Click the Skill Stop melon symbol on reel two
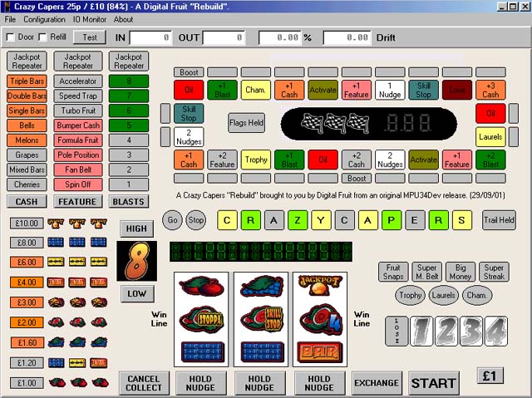Viewport: 532px width, 398px height. [x=262, y=319]
